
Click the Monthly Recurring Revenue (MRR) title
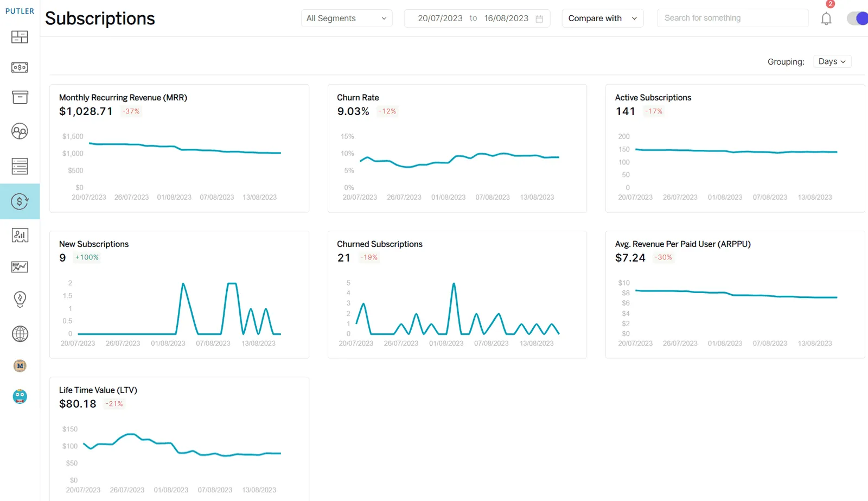(x=123, y=98)
